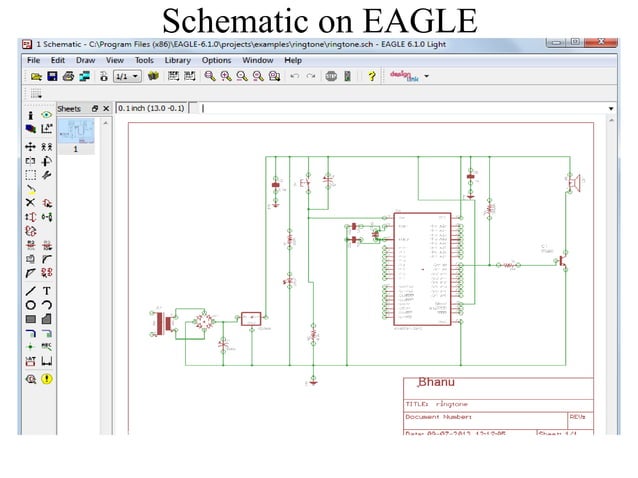Screen dimensions: 638x478
Task: Select the Info tool
Action: pyautogui.click(x=31, y=115)
